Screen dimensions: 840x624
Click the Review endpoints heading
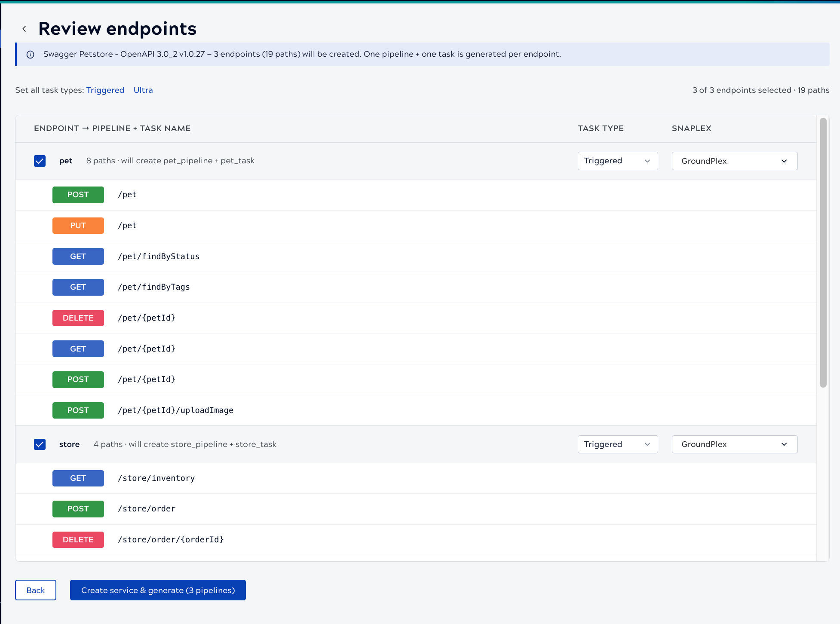coord(117,29)
